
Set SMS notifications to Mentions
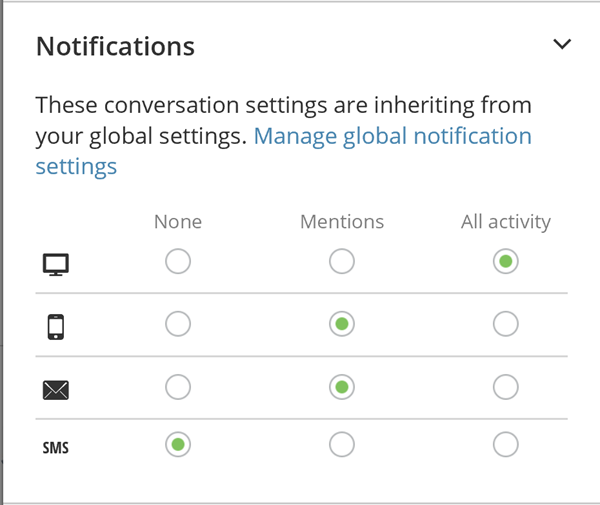tap(342, 445)
